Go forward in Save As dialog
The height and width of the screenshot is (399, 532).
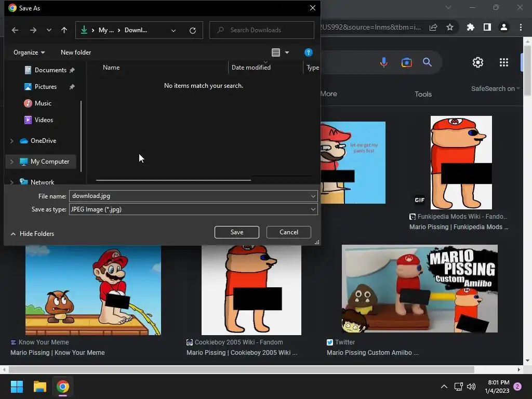(33, 30)
